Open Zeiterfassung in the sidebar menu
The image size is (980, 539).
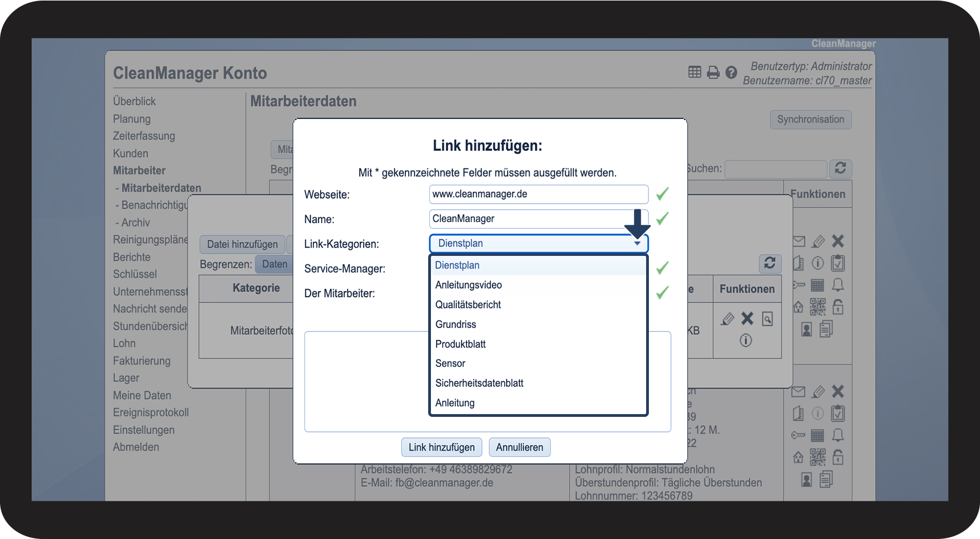144,136
